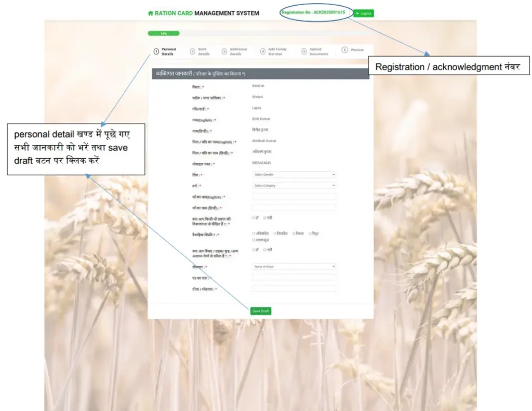
Task: Open the Preview step
Action: pos(353,50)
